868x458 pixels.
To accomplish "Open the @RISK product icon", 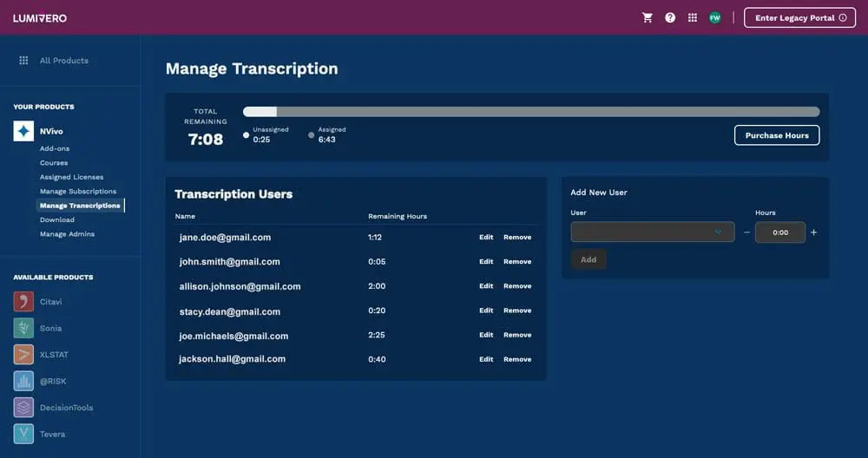I will pyautogui.click(x=24, y=381).
